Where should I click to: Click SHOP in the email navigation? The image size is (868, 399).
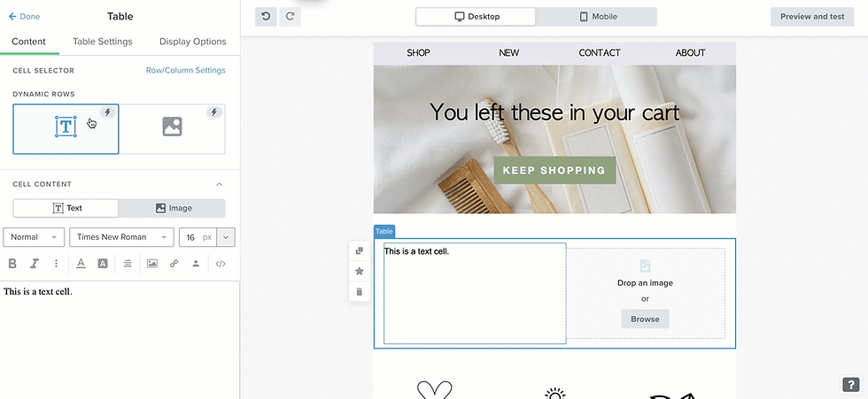[x=418, y=53]
